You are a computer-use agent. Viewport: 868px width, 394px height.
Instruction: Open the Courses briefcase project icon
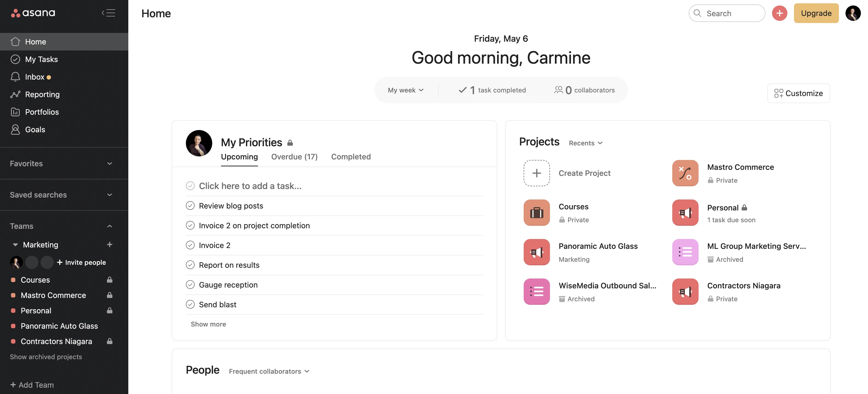(537, 213)
